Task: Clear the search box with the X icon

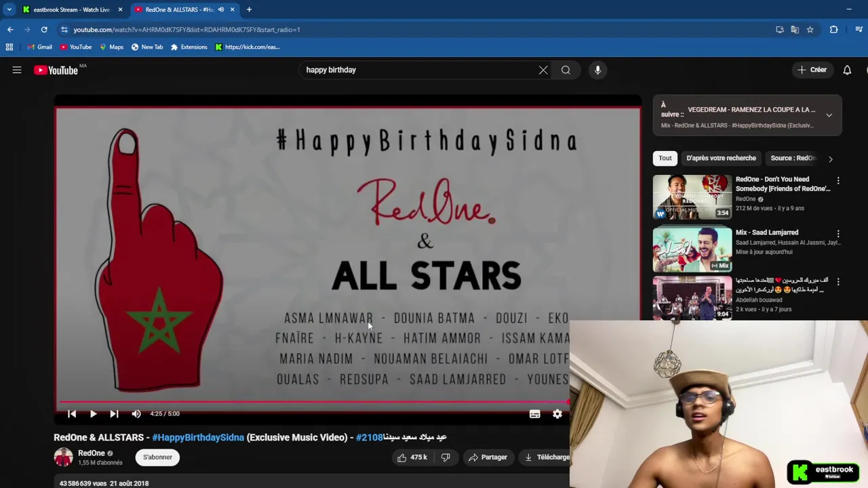Action: click(543, 70)
